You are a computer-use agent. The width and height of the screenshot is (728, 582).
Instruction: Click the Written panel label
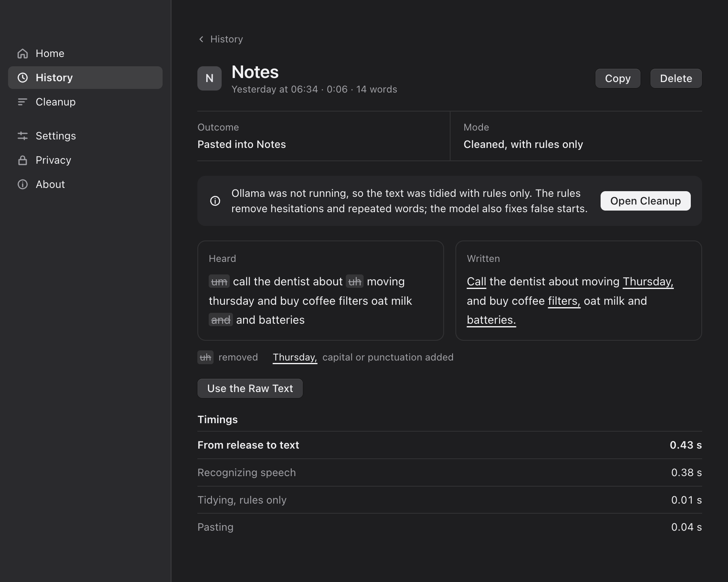(x=483, y=259)
